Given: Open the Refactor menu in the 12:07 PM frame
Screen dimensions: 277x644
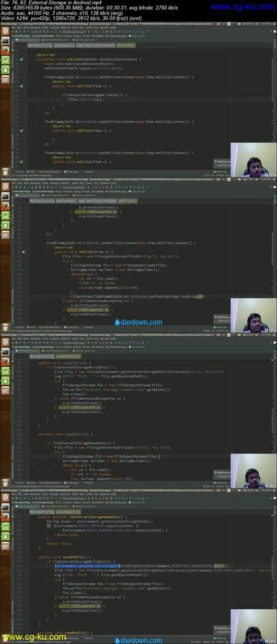Looking at the screenshot, I should 65,184.
